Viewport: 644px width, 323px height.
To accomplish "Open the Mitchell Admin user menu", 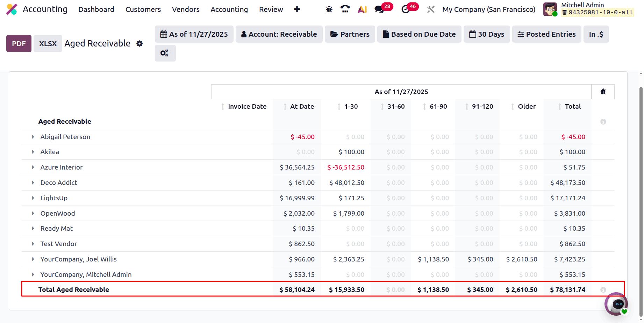I will pyautogui.click(x=589, y=9).
